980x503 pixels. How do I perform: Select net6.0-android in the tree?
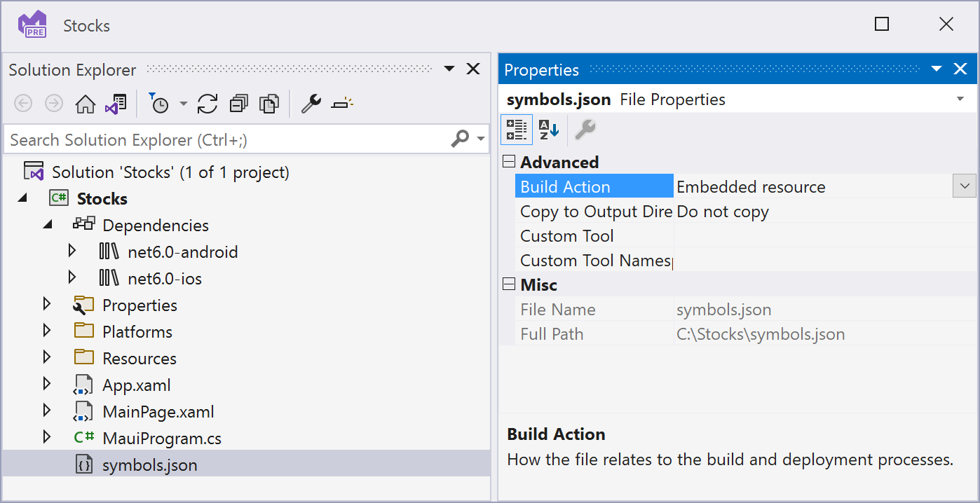(182, 252)
